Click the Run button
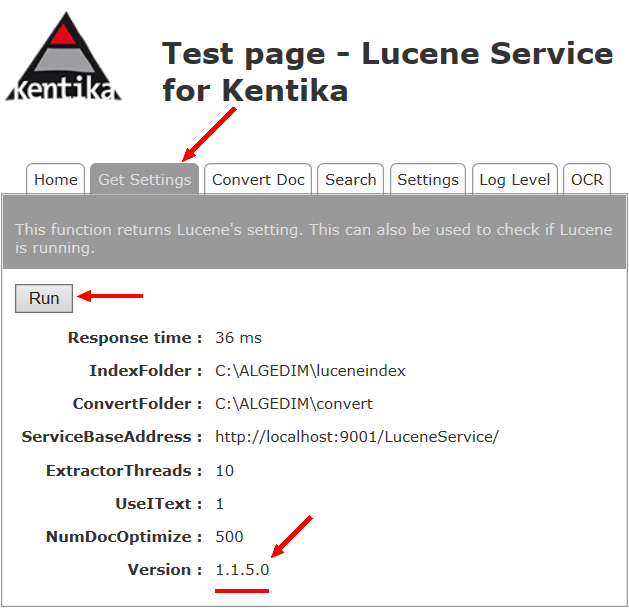 pyautogui.click(x=44, y=298)
